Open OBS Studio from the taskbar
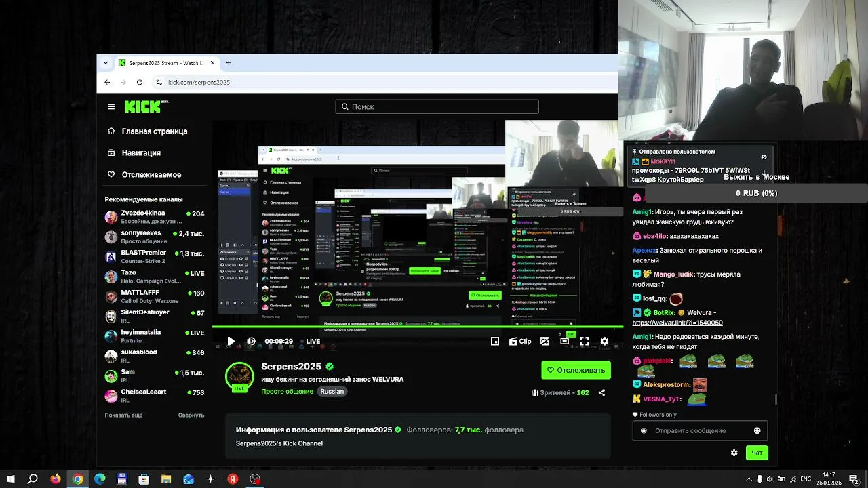Image resolution: width=868 pixels, height=488 pixels. click(x=255, y=479)
